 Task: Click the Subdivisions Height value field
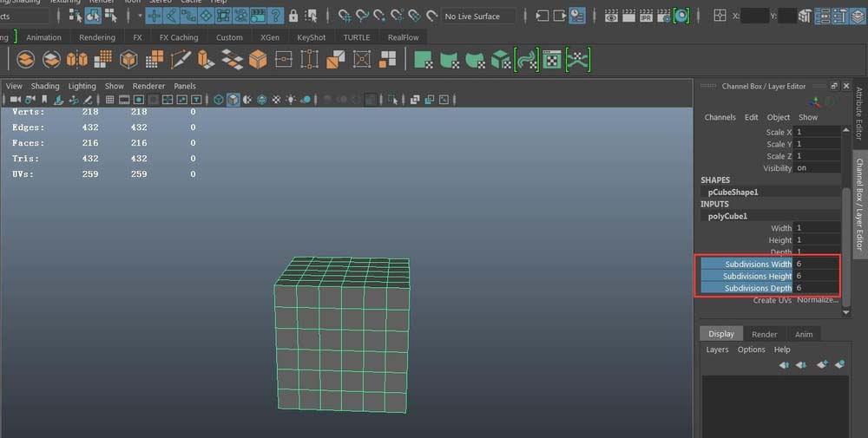click(816, 276)
